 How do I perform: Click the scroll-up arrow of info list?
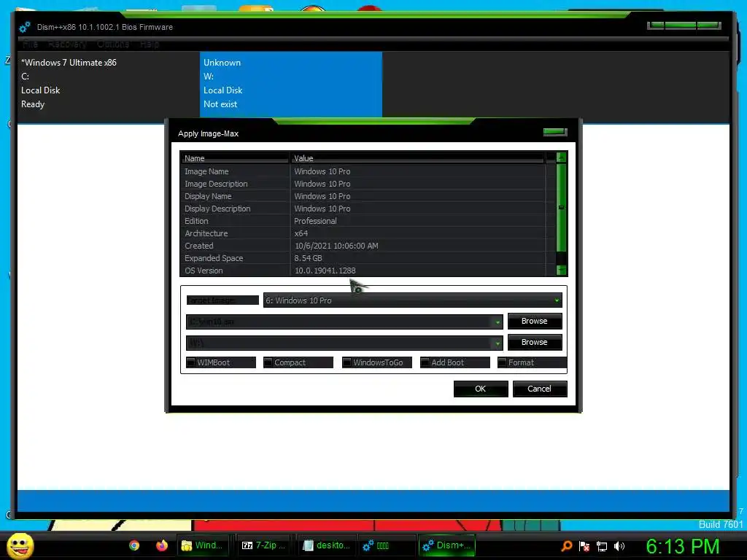(561, 157)
